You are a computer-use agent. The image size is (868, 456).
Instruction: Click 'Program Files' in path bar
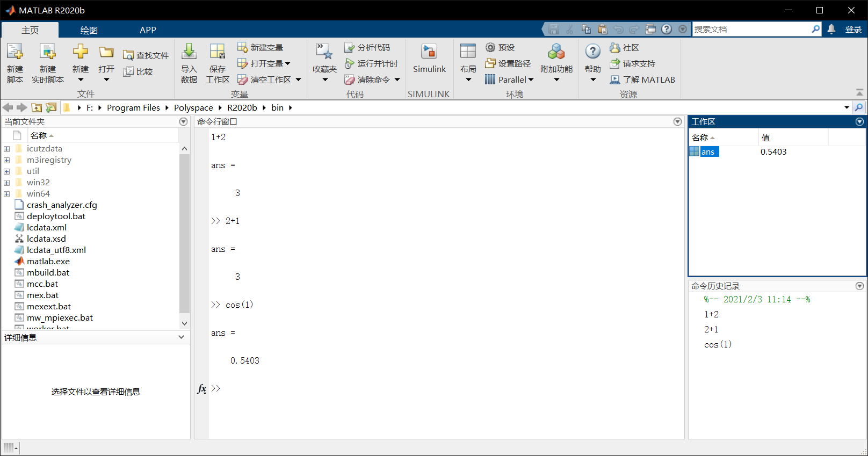[x=133, y=107]
